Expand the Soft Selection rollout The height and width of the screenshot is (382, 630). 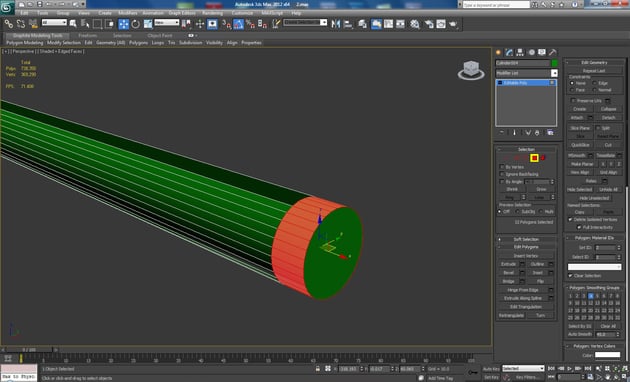point(526,239)
